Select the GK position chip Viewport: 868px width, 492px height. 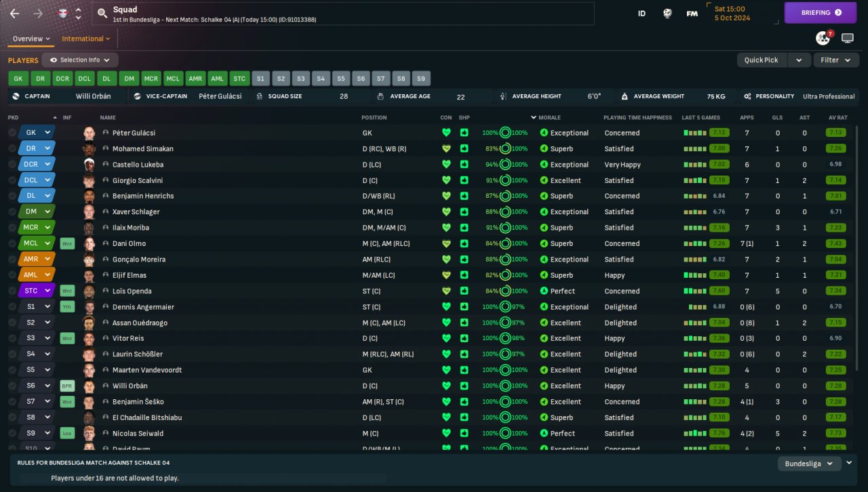tap(18, 79)
